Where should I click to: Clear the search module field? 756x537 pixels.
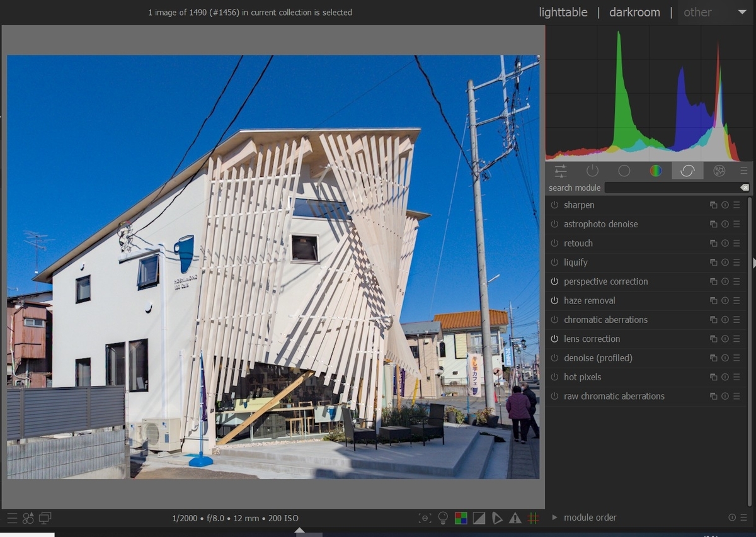coord(745,188)
